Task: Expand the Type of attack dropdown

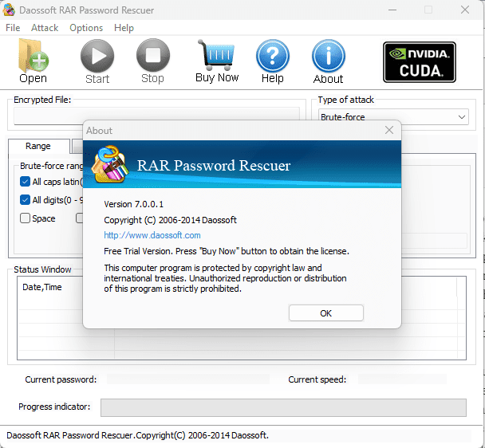Action: (393, 117)
